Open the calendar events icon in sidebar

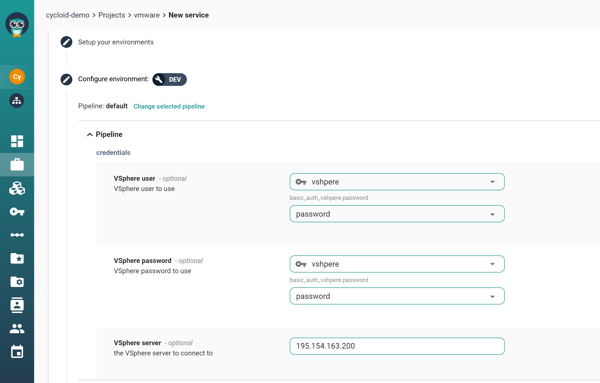click(17, 352)
